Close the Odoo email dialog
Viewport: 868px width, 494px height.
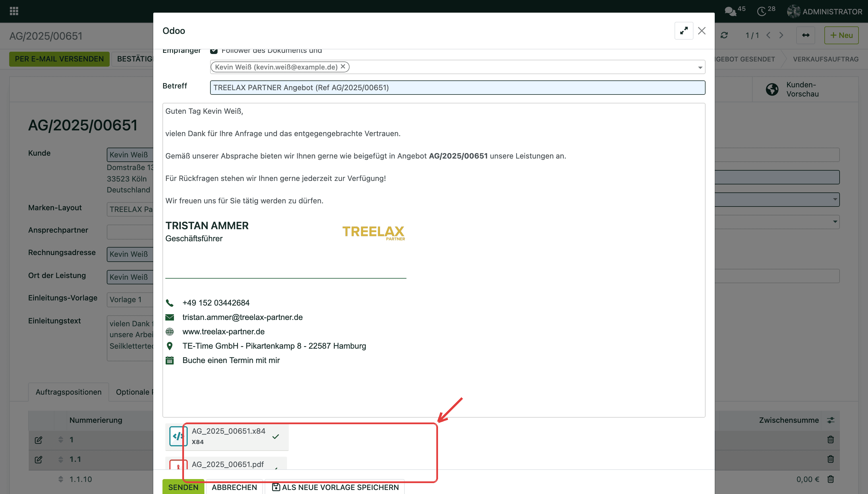pos(702,31)
